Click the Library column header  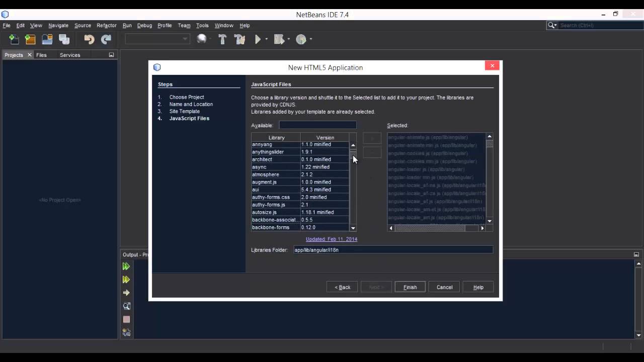coord(276,137)
